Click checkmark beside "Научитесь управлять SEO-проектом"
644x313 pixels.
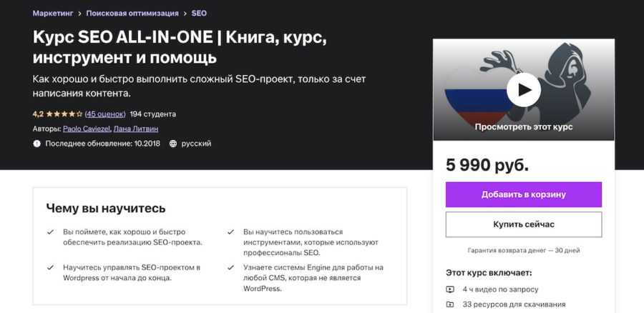pos(50,267)
